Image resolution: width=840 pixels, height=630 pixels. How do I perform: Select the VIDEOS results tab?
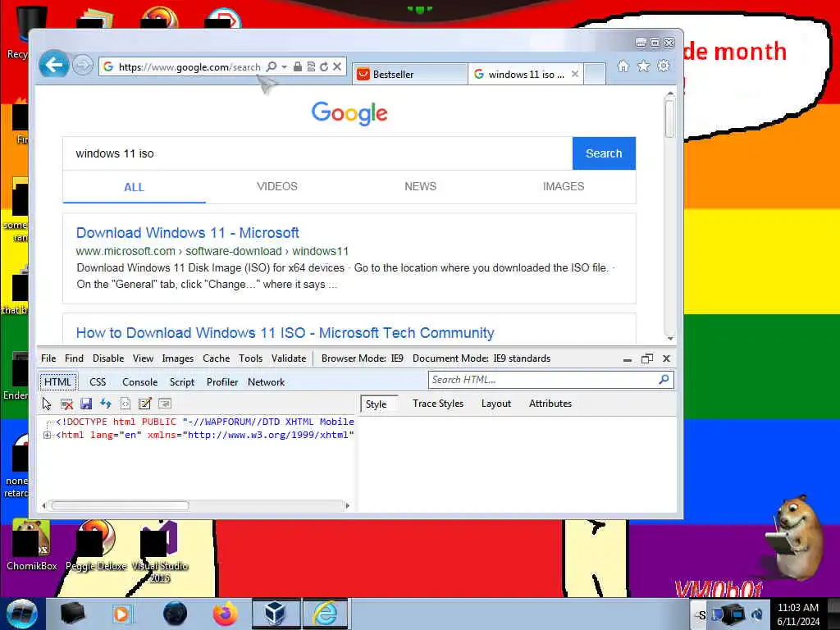pos(277,186)
